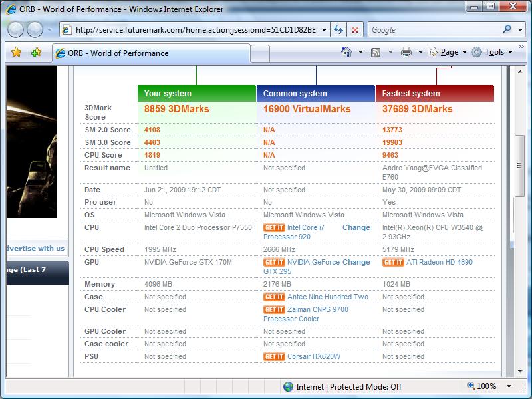This screenshot has width=532, height=399.
Task: Click the Internet Explorer logo in title bar
Action: (x=11, y=9)
